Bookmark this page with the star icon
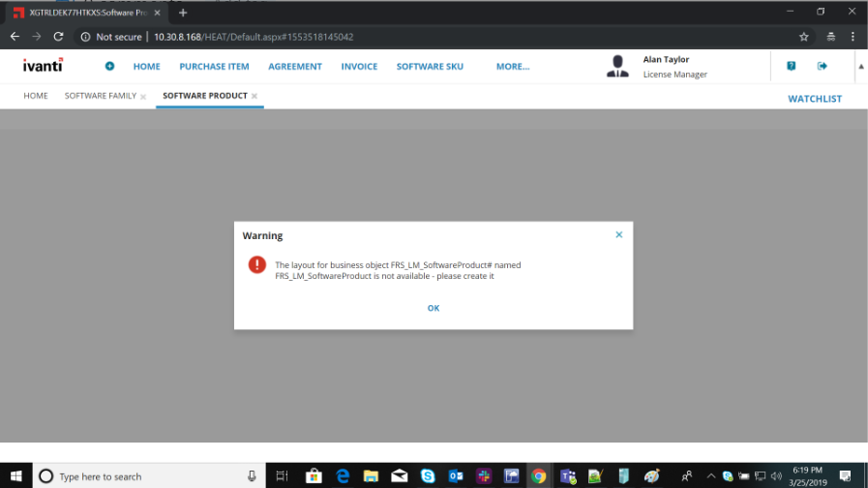The image size is (868, 488). click(x=803, y=37)
